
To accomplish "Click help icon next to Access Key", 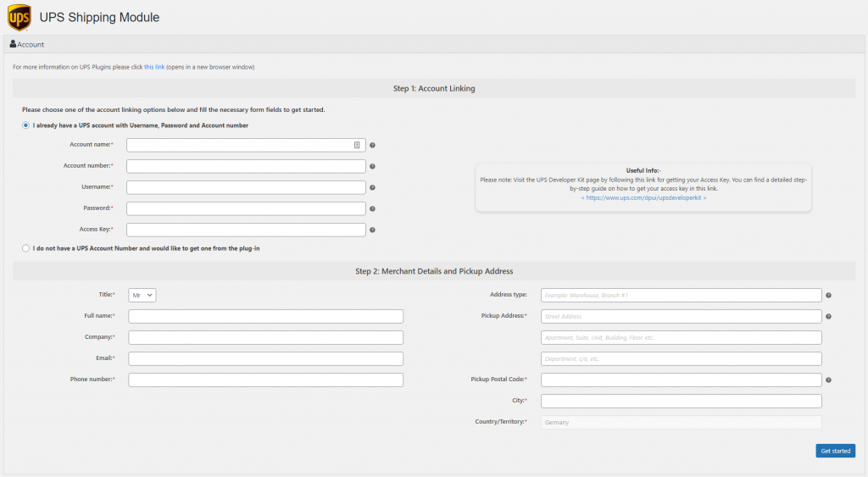I will [x=373, y=230].
